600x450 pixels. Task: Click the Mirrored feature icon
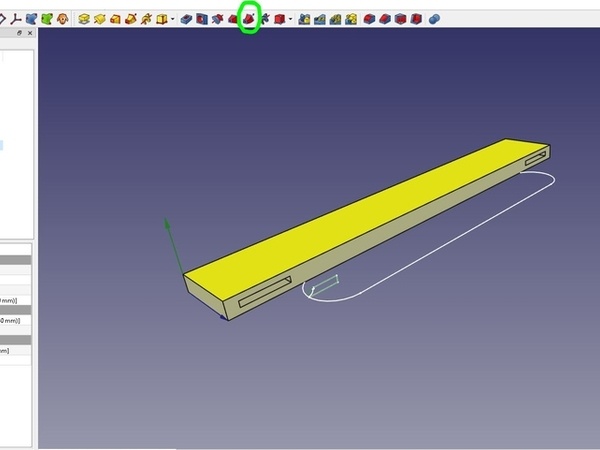pos(370,18)
